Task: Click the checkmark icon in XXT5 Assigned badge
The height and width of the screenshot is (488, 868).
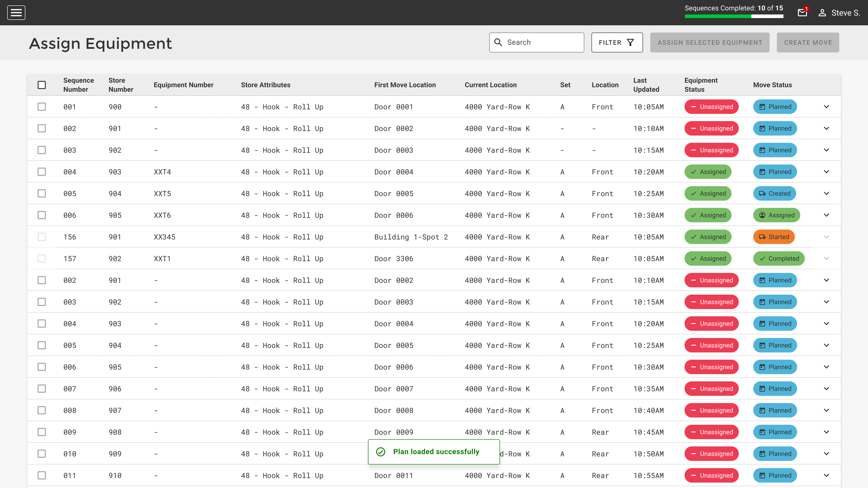Action: (693, 194)
